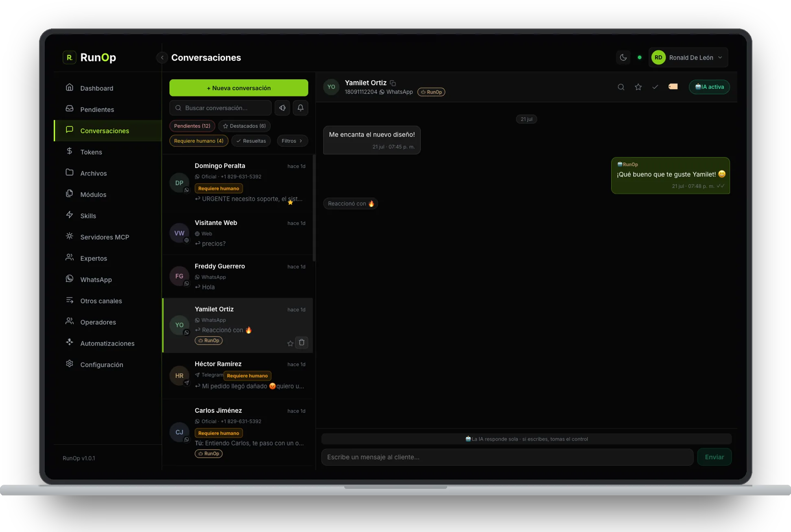Focus the Buscar conversación search field
Viewport: 791px width, 532px height.
[220, 108]
